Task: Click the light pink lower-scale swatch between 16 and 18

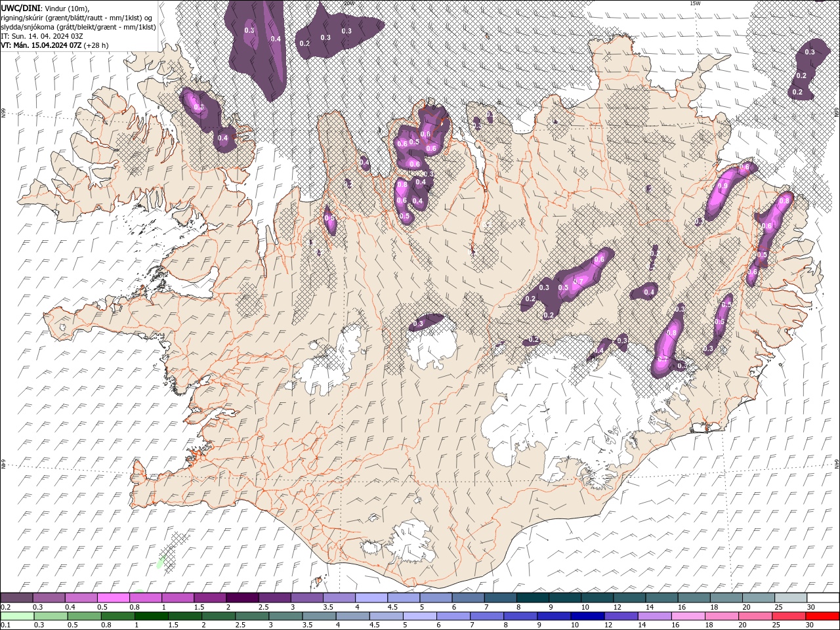Action: [688, 616]
